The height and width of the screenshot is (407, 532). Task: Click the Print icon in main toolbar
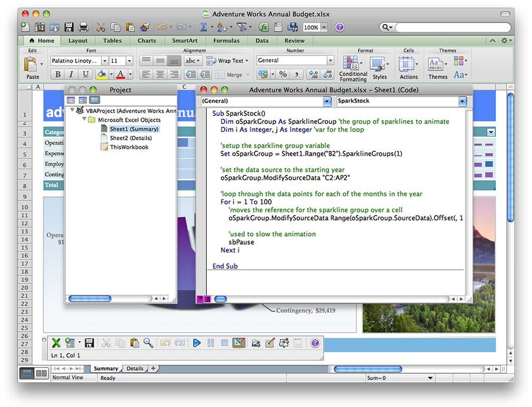(83, 27)
